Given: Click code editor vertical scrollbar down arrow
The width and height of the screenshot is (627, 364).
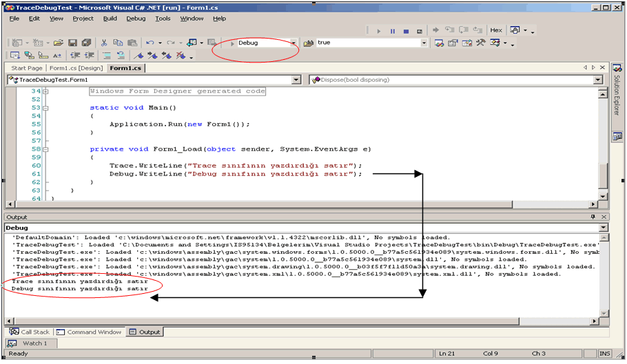Looking at the screenshot, I should (603, 196).
